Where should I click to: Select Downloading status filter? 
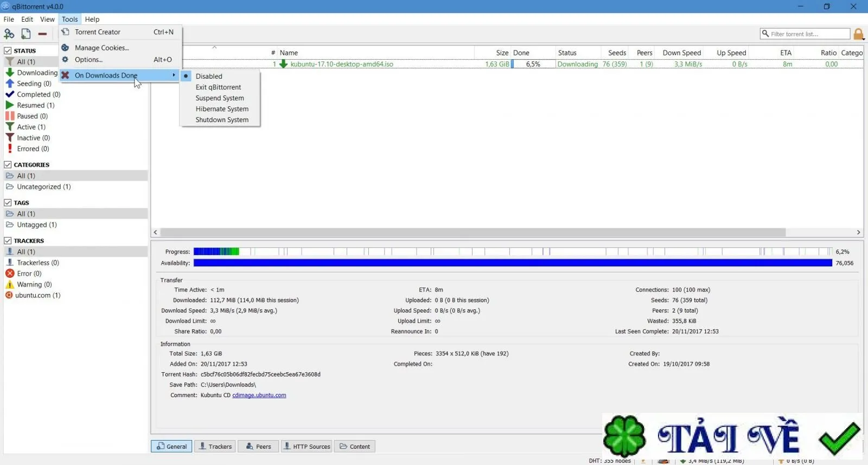pyautogui.click(x=37, y=73)
